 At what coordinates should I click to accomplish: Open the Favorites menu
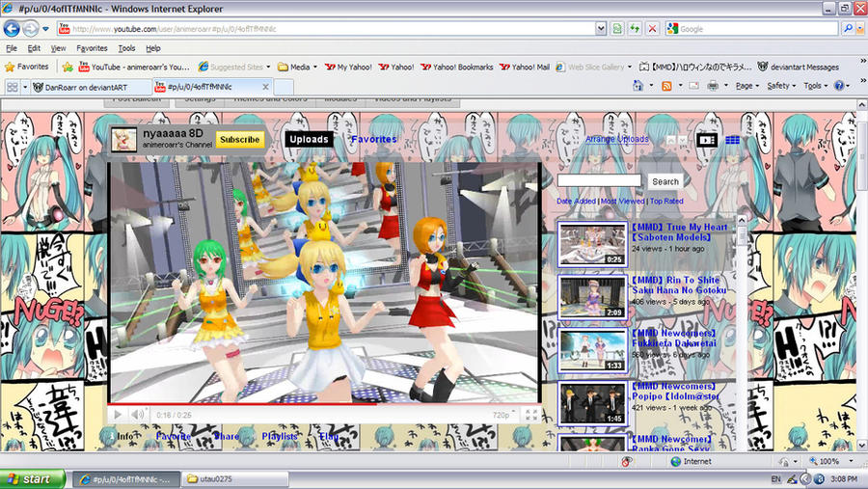[x=92, y=49]
